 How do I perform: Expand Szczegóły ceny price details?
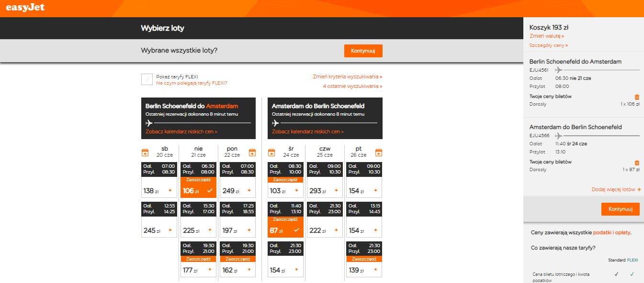click(549, 45)
